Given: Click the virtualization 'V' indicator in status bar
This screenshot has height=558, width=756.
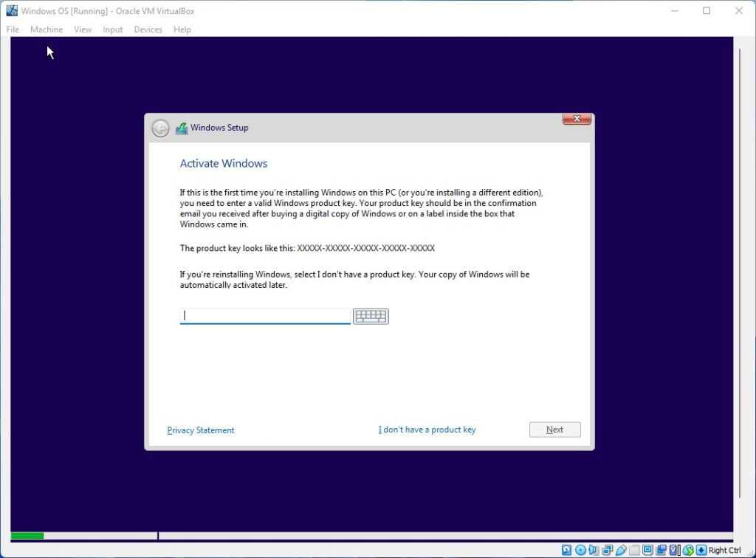Looking at the screenshot, I should 675,550.
